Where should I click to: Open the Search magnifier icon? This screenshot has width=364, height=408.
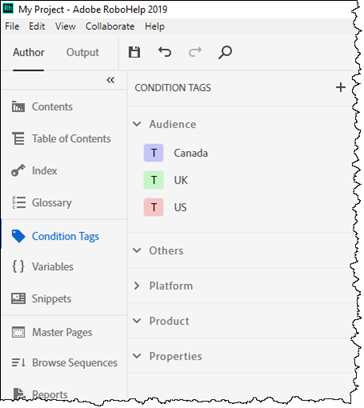pos(225,52)
